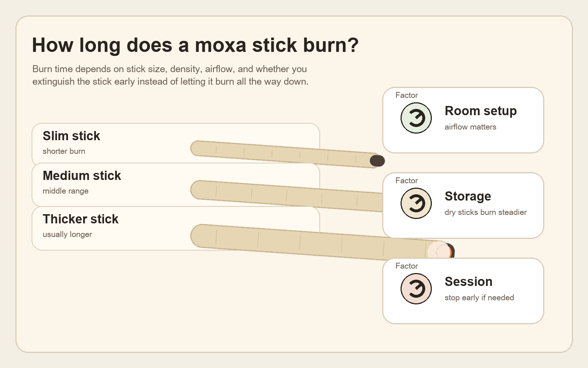Click the Factor label above Room setup
Screen dimensions: 588x368
click(406, 95)
